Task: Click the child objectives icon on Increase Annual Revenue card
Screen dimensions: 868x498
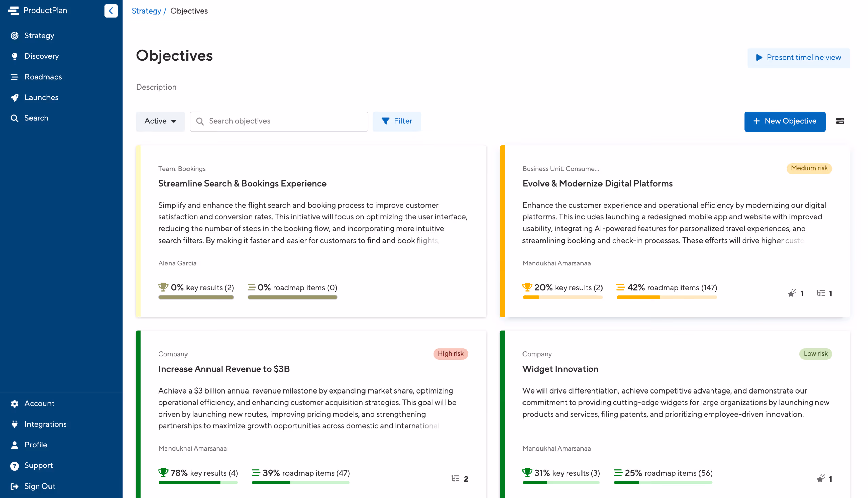Action: click(x=455, y=479)
